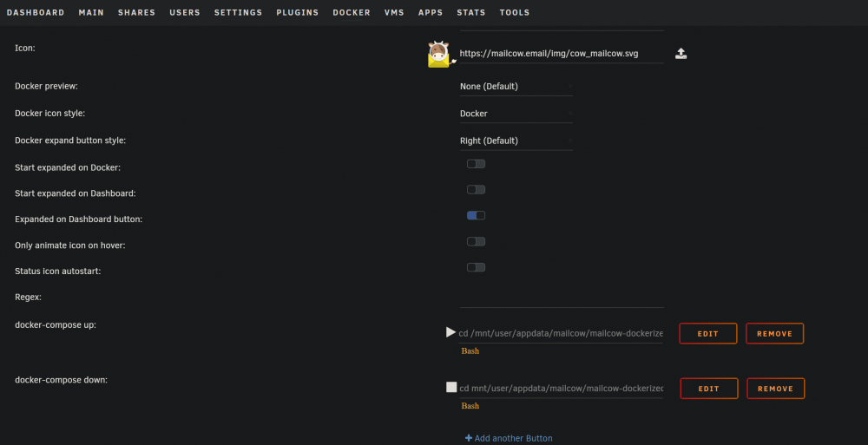Open the Users page

tap(185, 12)
